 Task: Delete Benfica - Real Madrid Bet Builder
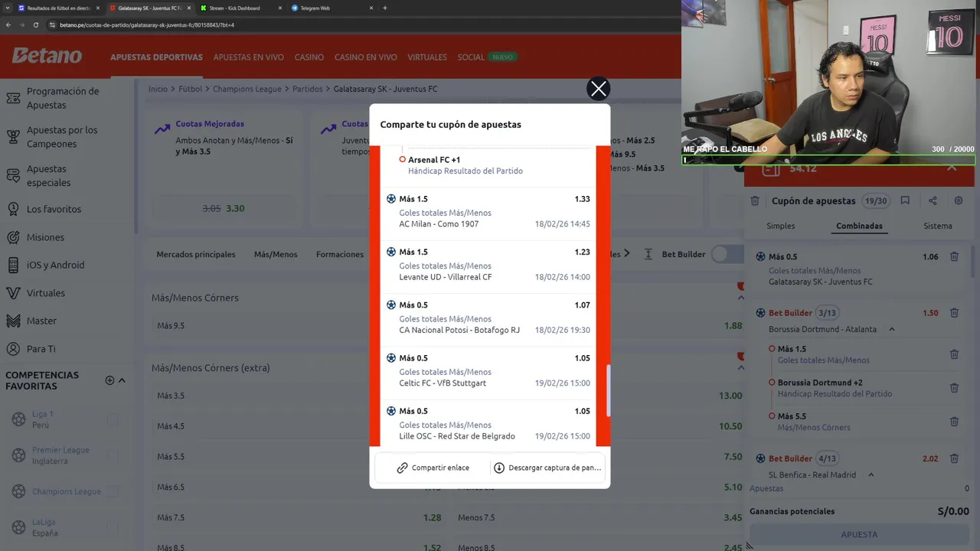click(x=954, y=458)
